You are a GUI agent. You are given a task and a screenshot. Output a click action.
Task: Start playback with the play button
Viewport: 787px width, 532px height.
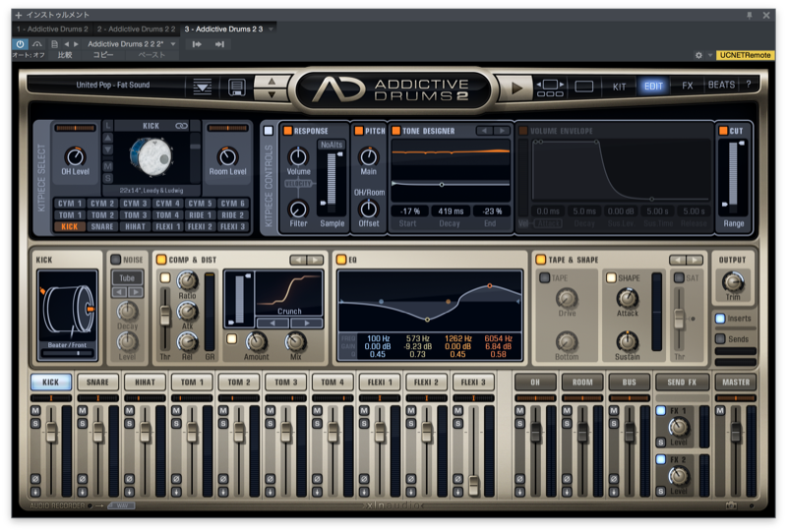click(x=516, y=88)
